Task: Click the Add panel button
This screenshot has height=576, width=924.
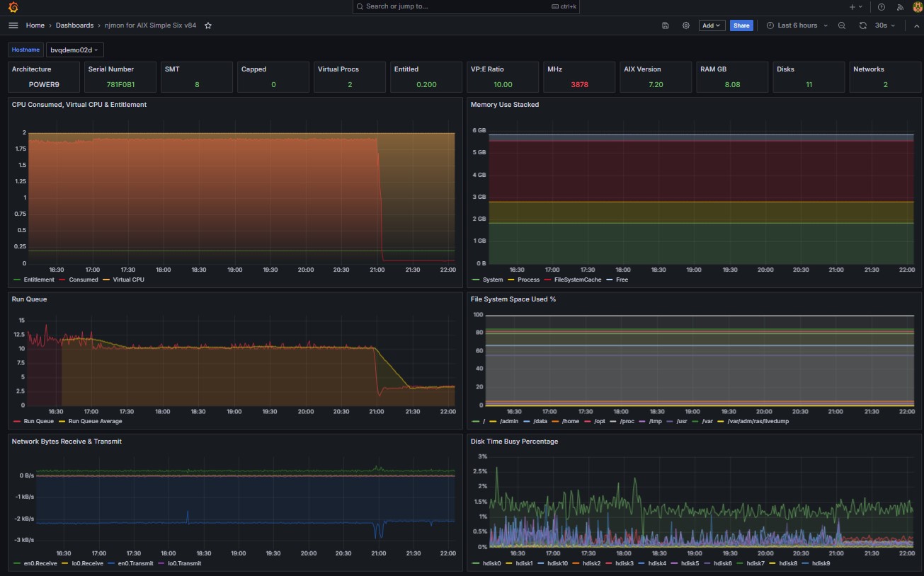Action: (711, 25)
